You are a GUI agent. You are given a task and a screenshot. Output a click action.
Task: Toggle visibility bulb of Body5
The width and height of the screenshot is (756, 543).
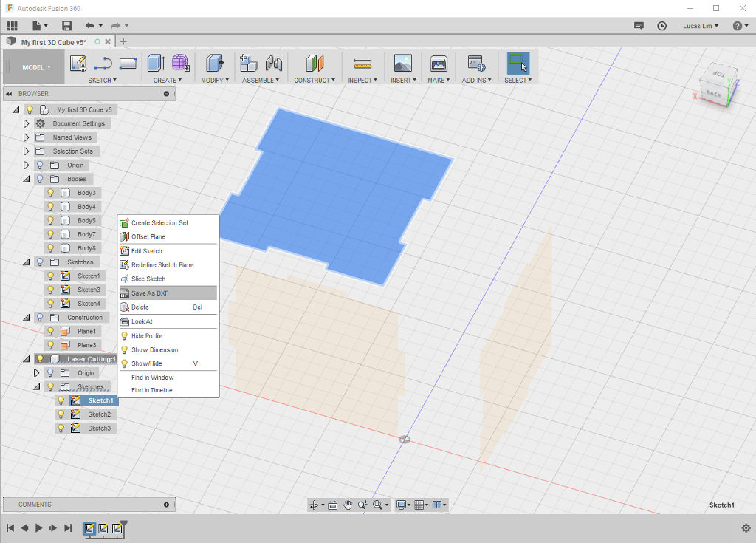(51, 220)
